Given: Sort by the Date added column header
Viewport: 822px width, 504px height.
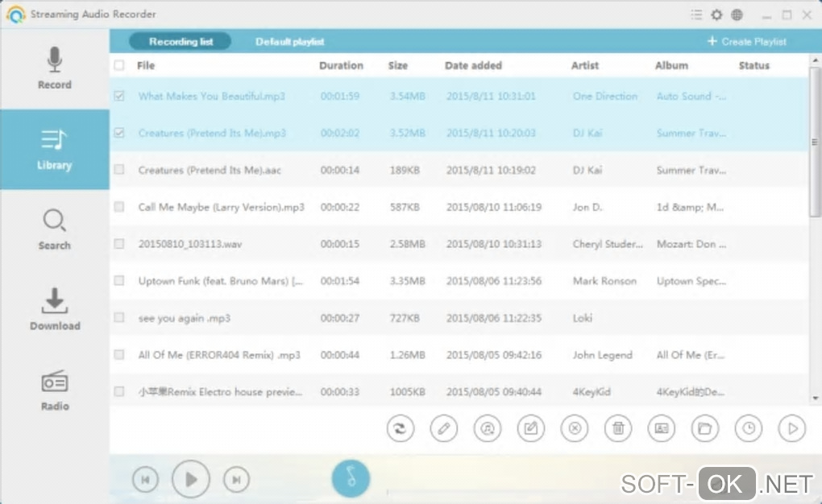Looking at the screenshot, I should click(473, 65).
